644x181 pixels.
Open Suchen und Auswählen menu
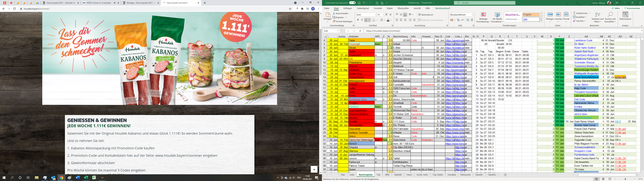[x=610, y=17]
